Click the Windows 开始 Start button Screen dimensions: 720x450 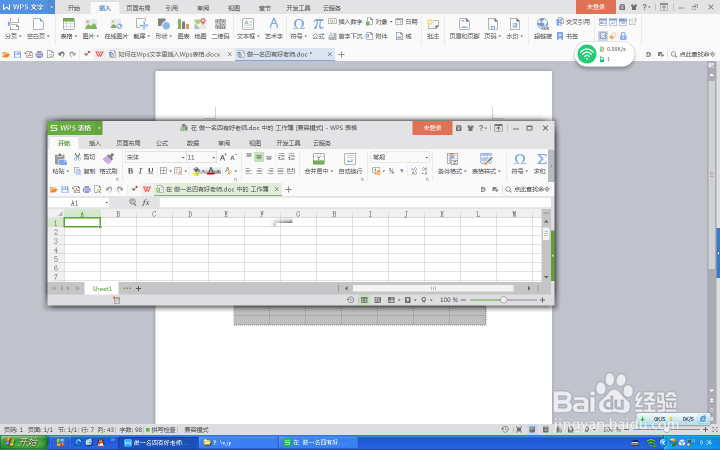tap(23, 443)
